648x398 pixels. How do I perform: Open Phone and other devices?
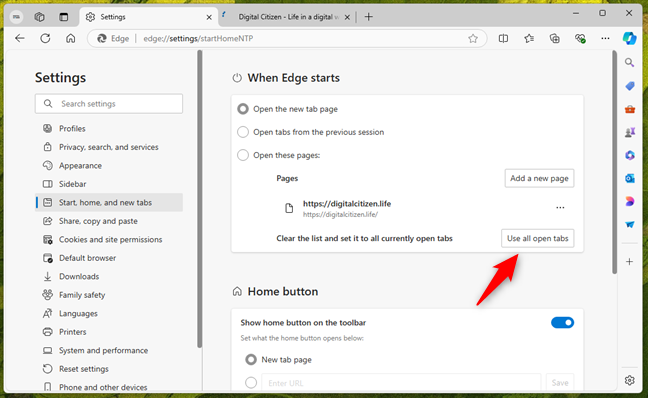[x=109, y=387]
